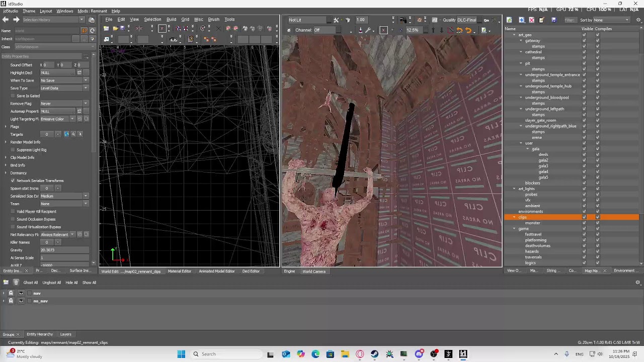Open the Team dropdown

(x=64, y=204)
